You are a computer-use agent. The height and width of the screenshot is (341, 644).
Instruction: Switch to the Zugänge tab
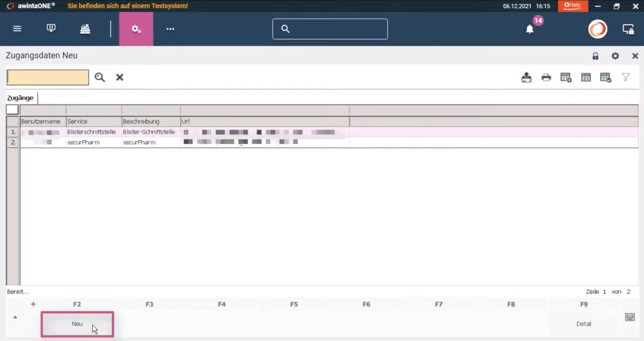(20, 98)
